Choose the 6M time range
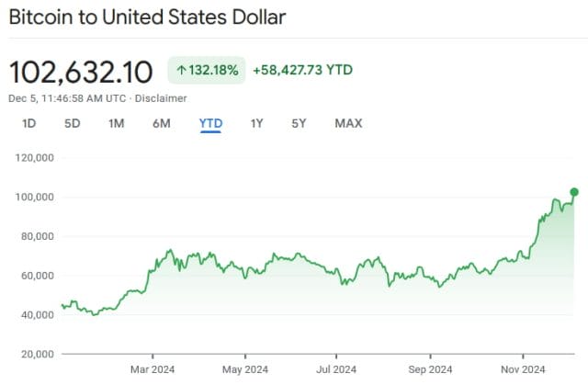588x385 pixels. 162,123
